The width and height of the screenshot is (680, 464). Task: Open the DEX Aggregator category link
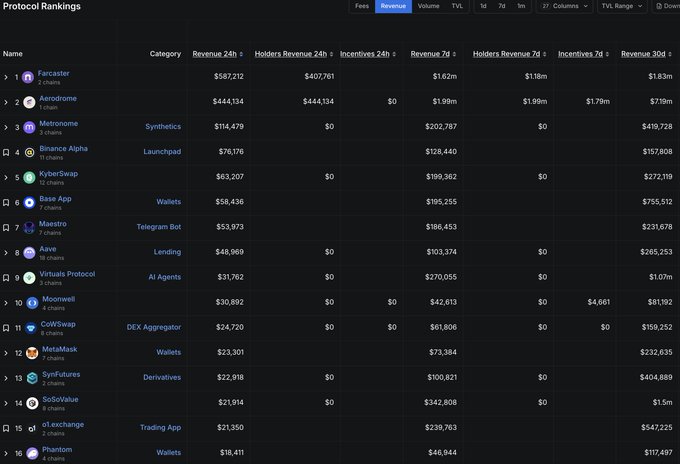coord(153,327)
